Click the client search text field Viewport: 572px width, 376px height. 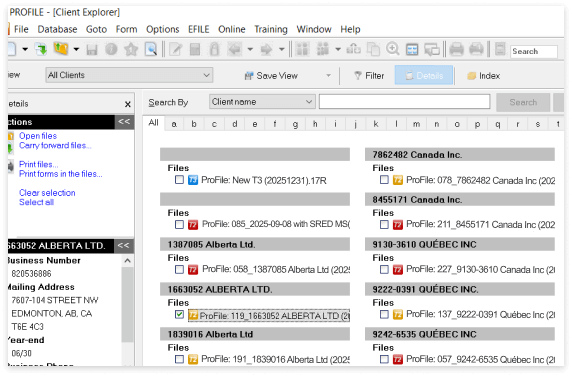pos(405,102)
